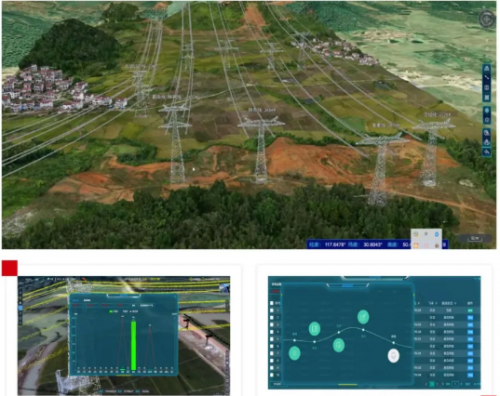Toggle the select-all checkbox in table header
This screenshot has height=396, width=500.
(x=272, y=303)
